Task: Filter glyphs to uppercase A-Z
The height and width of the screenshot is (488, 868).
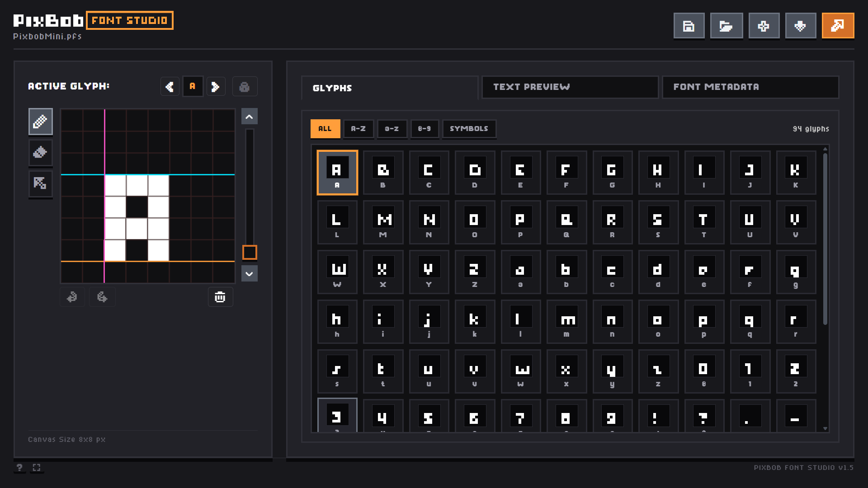Action: click(x=359, y=129)
